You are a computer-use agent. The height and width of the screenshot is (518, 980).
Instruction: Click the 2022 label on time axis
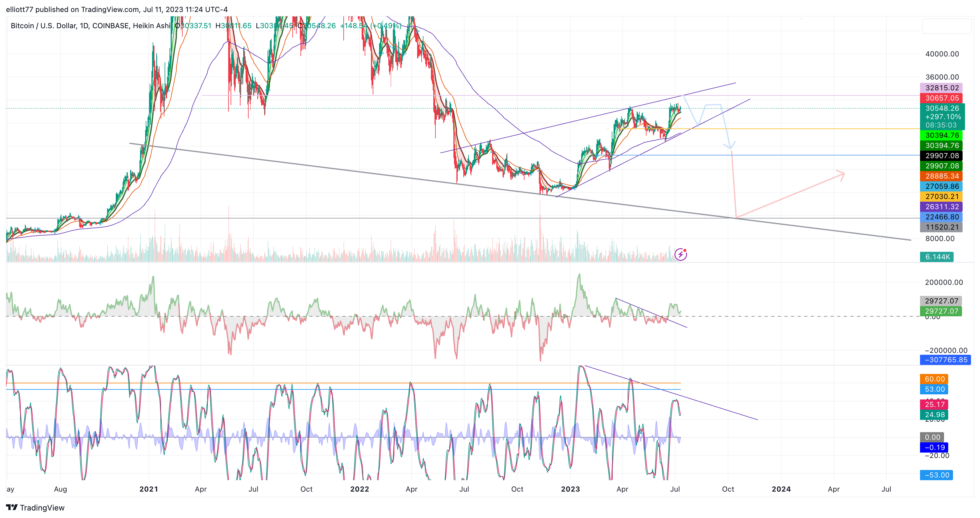[x=360, y=489]
